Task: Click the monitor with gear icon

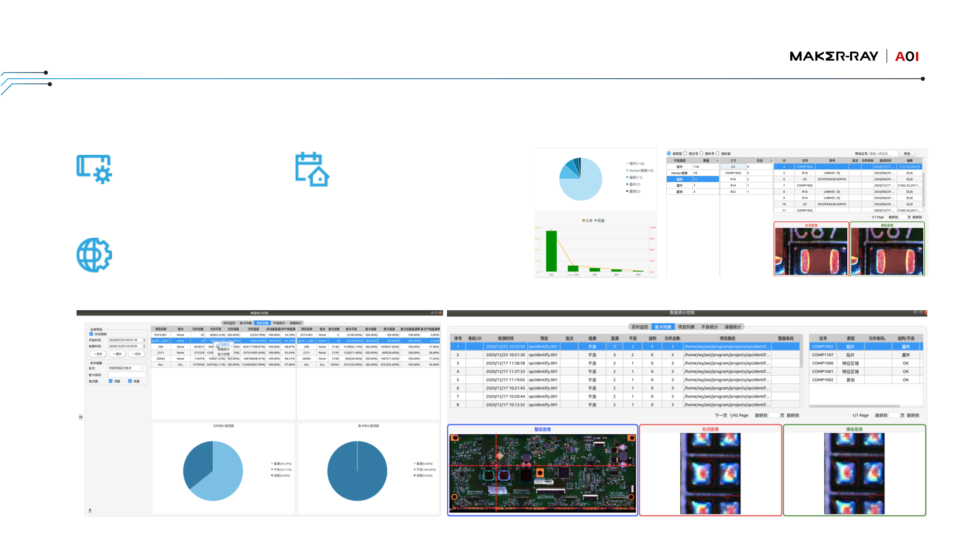Action: [94, 169]
